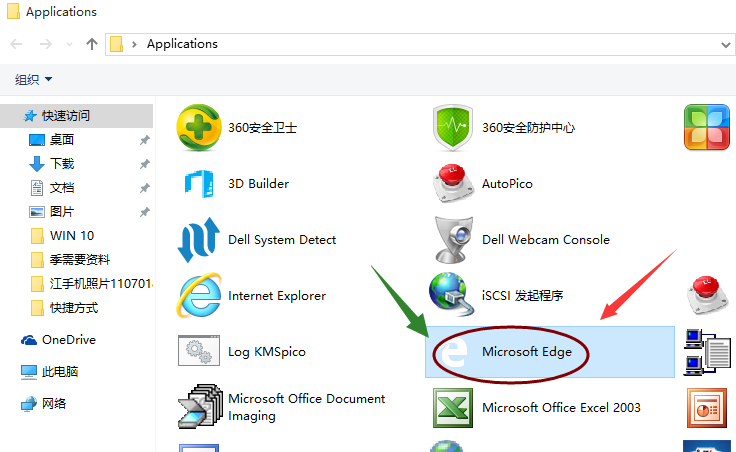Open the 组织 dropdown menu
Screen dimensions: 736x452
(x=34, y=79)
